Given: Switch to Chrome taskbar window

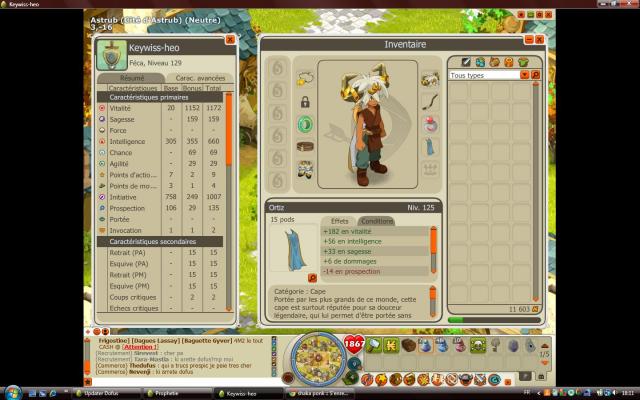Looking at the screenshot, I should click(319, 393).
